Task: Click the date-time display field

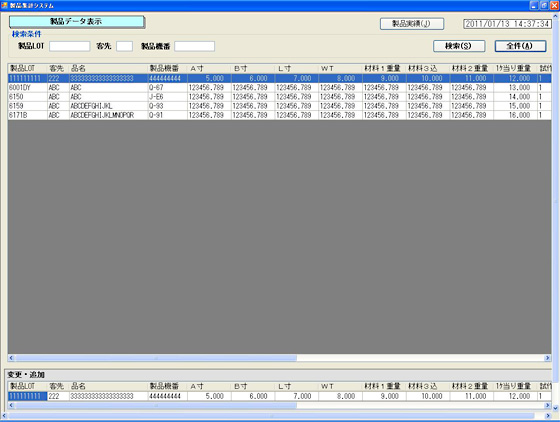Action: point(507,24)
